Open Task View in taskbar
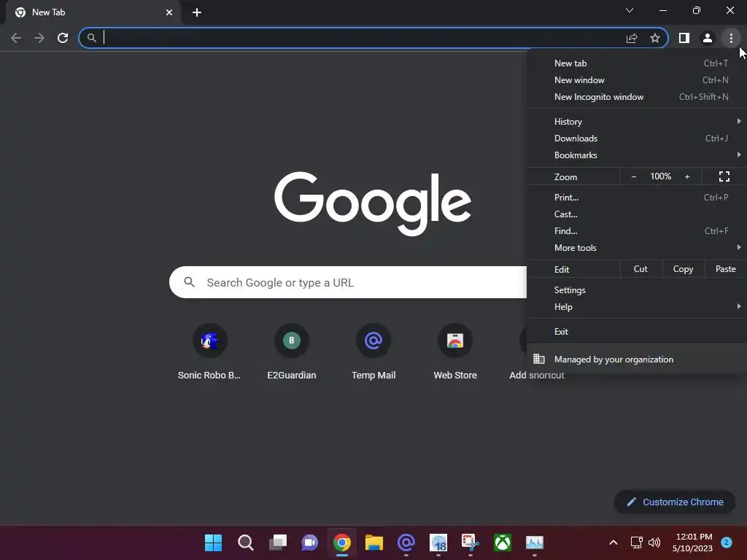 278,542
